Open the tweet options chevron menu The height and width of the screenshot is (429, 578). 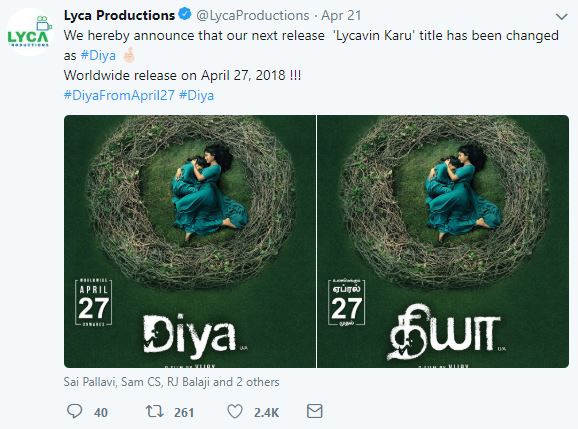[561, 17]
